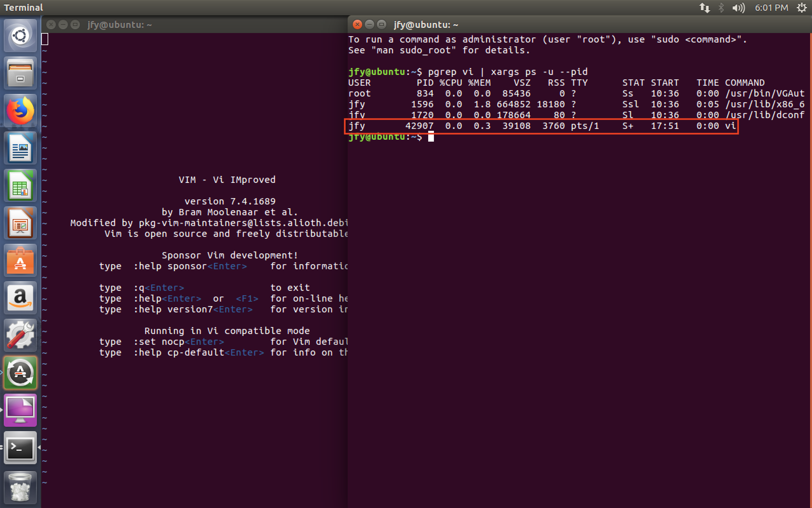Maximize the front terminal window
Viewport: 812px width, 508px height.
(x=382, y=24)
